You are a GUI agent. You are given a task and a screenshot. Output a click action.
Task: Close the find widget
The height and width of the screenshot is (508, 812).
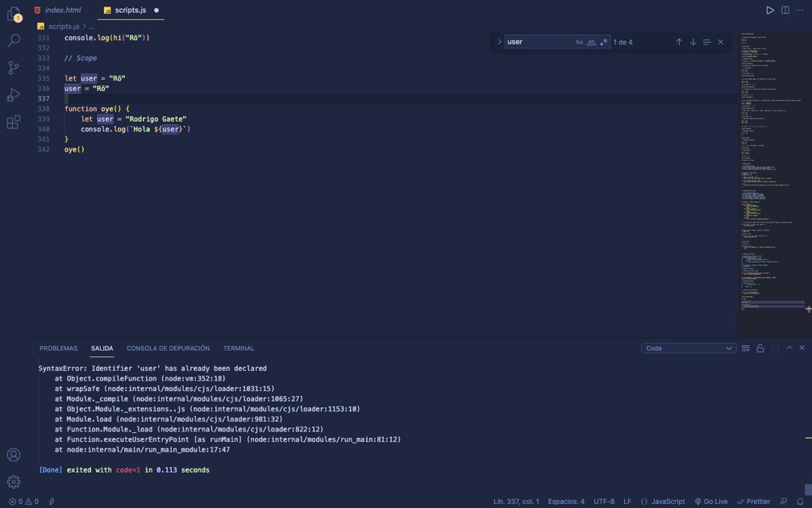[x=720, y=42]
